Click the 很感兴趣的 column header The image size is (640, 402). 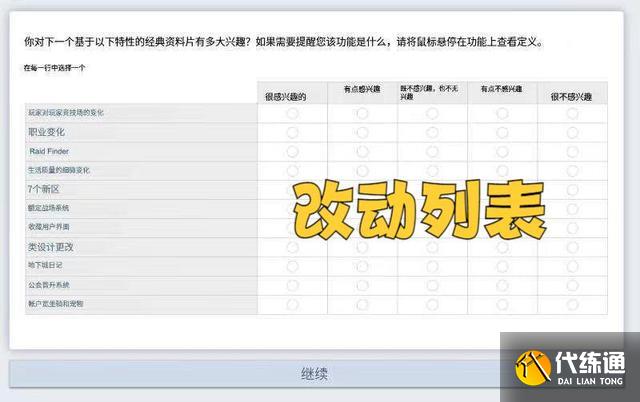tap(285, 97)
